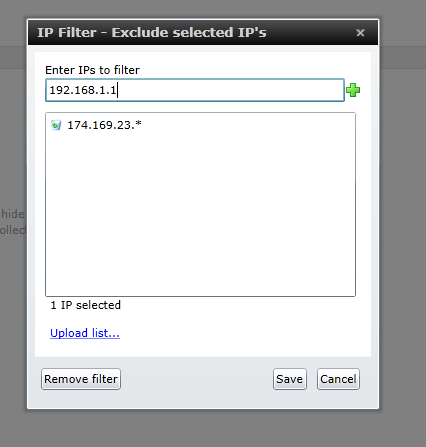Add the typed IP with green plus

tap(353, 90)
